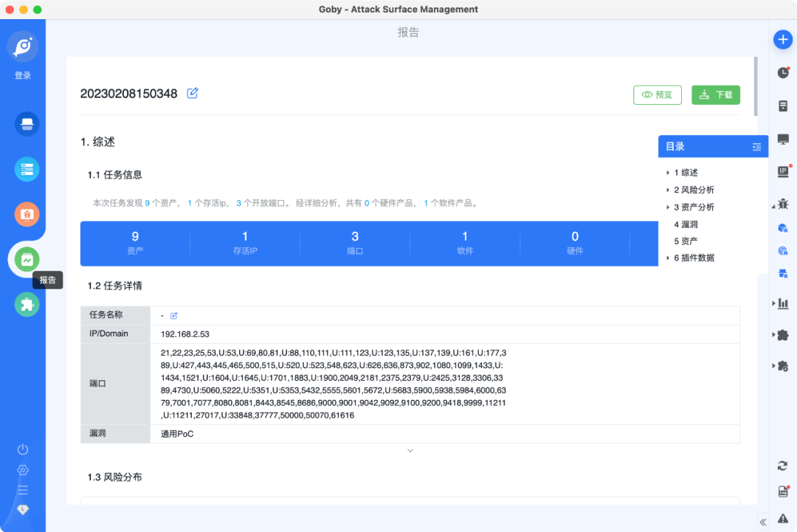Expand '6 插件数据' in table of contents
The height and width of the screenshot is (532, 797).
(x=668, y=258)
